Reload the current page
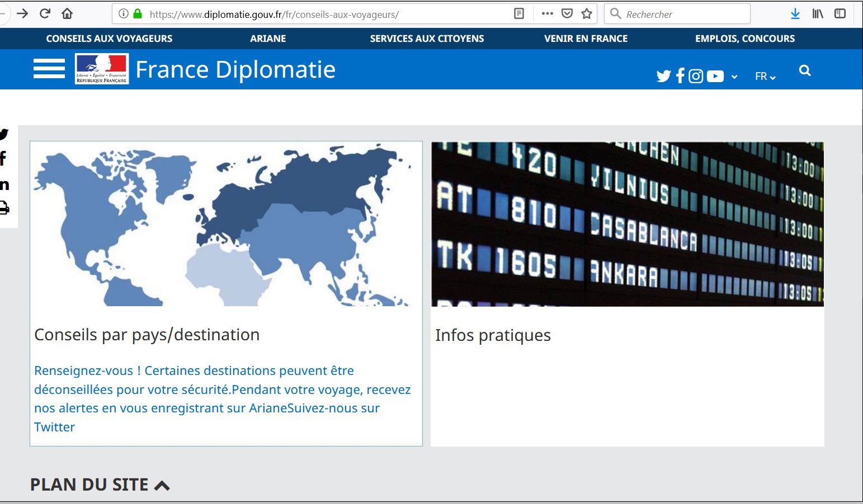Viewport: 863px width, 504px height. click(45, 14)
